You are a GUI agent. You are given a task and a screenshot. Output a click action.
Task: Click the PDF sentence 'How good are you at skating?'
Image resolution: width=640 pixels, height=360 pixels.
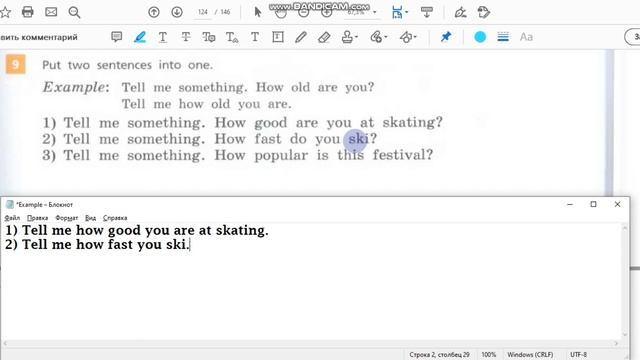(x=329, y=122)
